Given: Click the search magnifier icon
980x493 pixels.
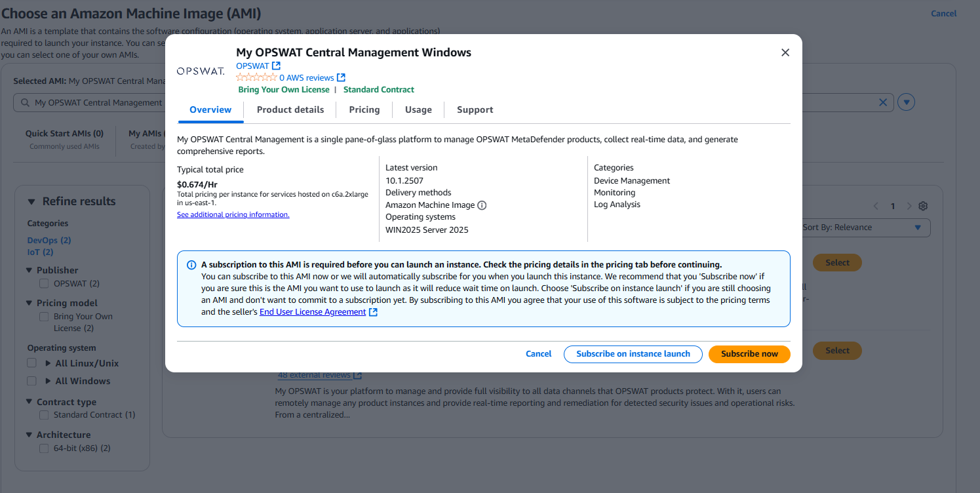Looking at the screenshot, I should (x=25, y=103).
